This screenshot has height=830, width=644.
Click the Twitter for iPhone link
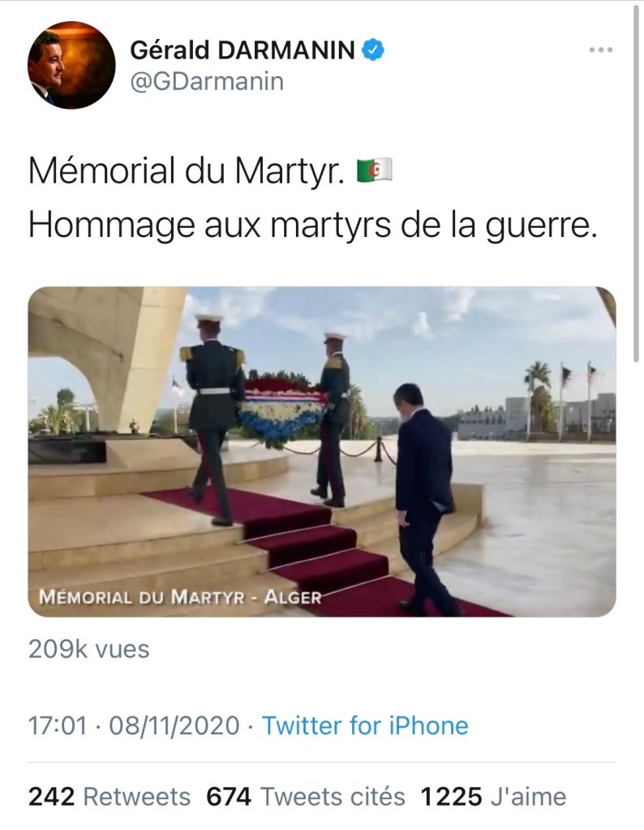(365, 725)
